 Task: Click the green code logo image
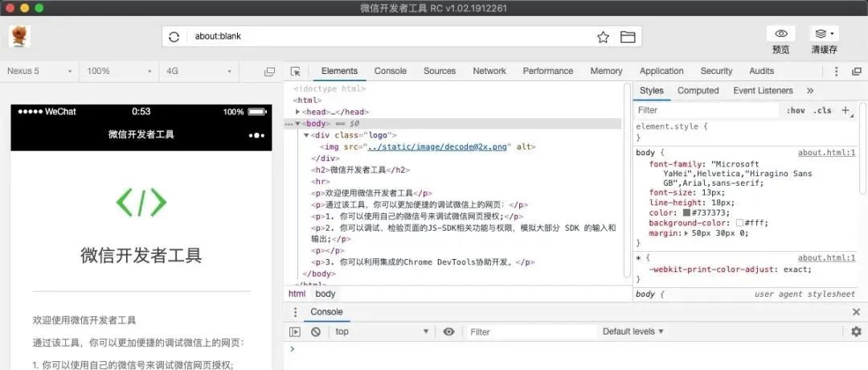click(141, 202)
